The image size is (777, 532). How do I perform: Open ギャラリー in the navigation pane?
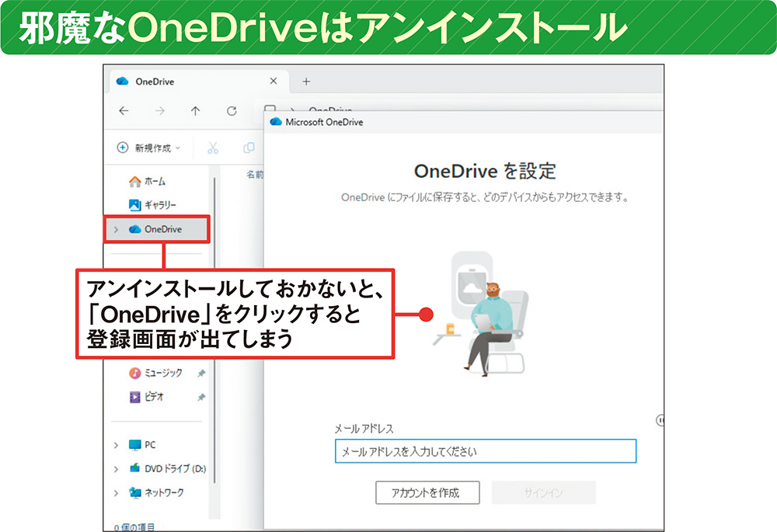pos(152,204)
